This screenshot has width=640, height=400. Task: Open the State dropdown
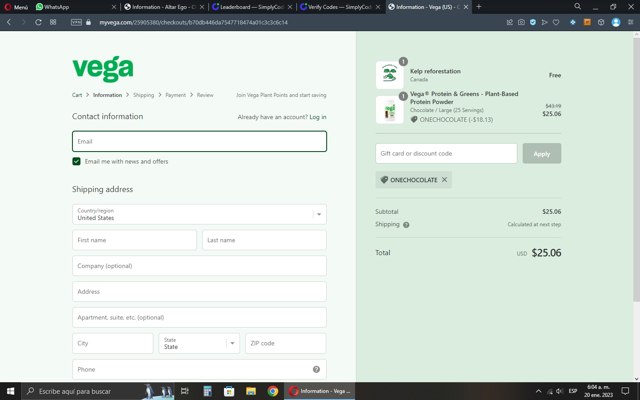[x=199, y=343]
